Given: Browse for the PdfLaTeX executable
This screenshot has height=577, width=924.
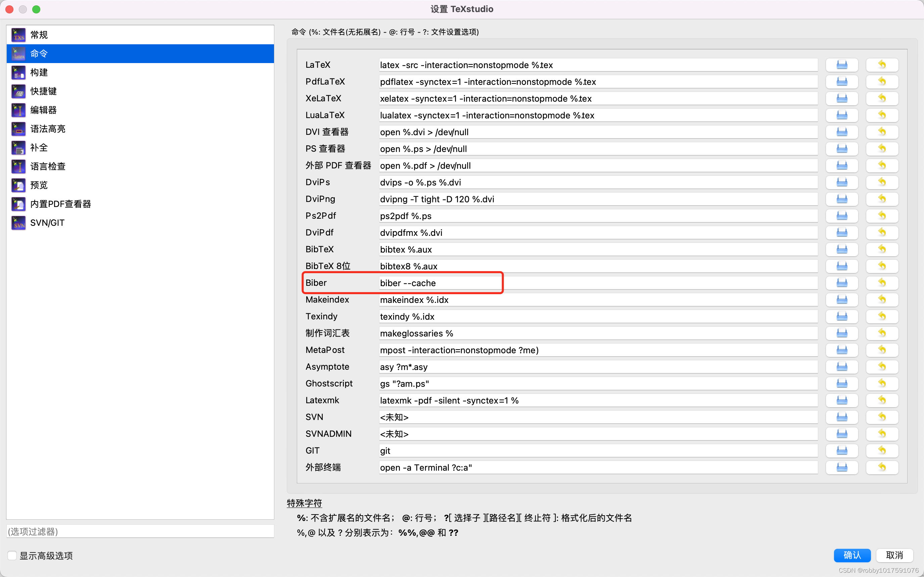Looking at the screenshot, I should tap(842, 81).
